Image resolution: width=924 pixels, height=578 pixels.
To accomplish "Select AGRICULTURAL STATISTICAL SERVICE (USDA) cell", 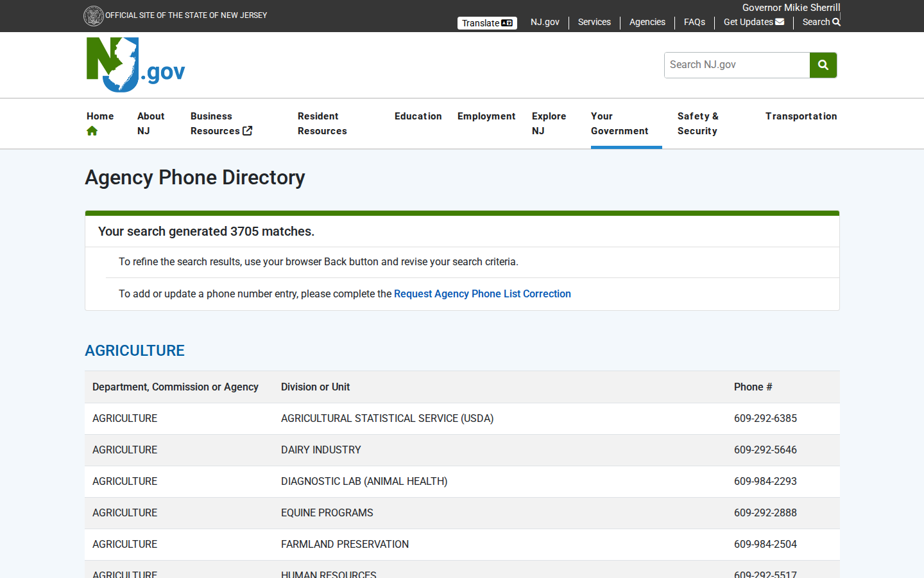I will pyautogui.click(x=388, y=418).
